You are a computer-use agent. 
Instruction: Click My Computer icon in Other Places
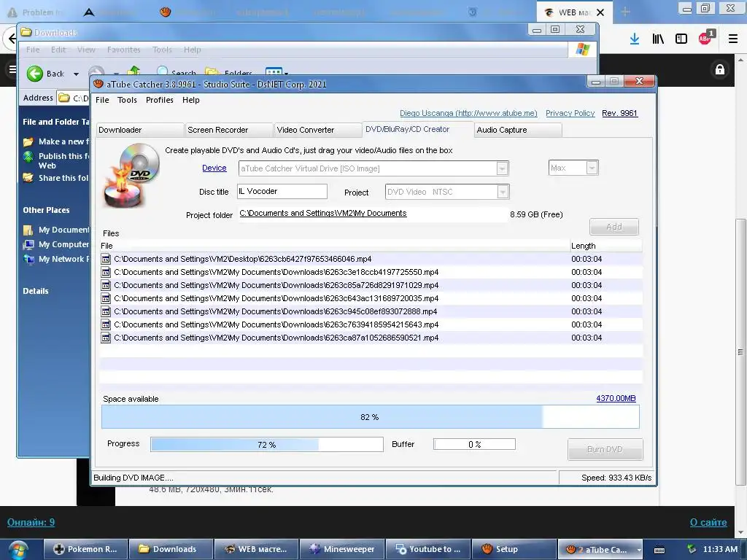pyautogui.click(x=28, y=245)
